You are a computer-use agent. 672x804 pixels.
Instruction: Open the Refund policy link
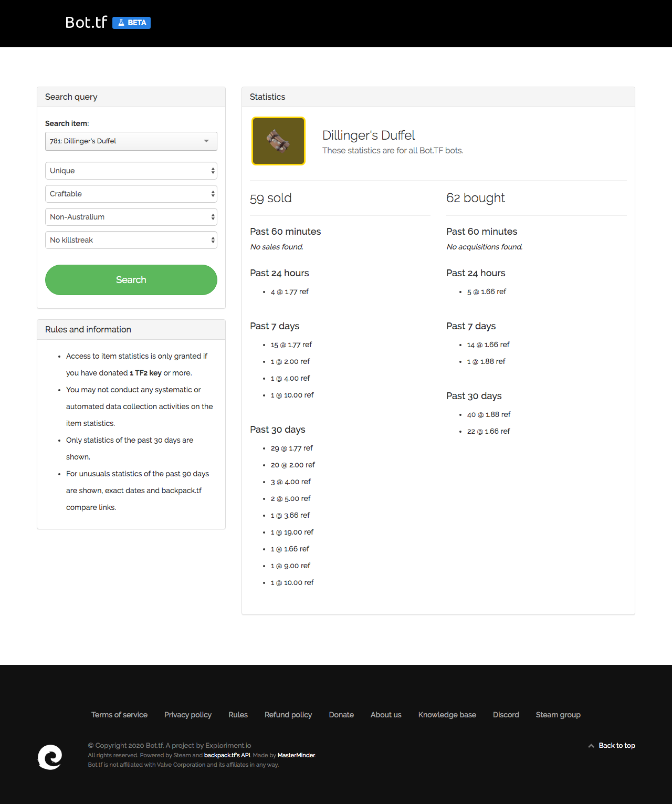[288, 715]
